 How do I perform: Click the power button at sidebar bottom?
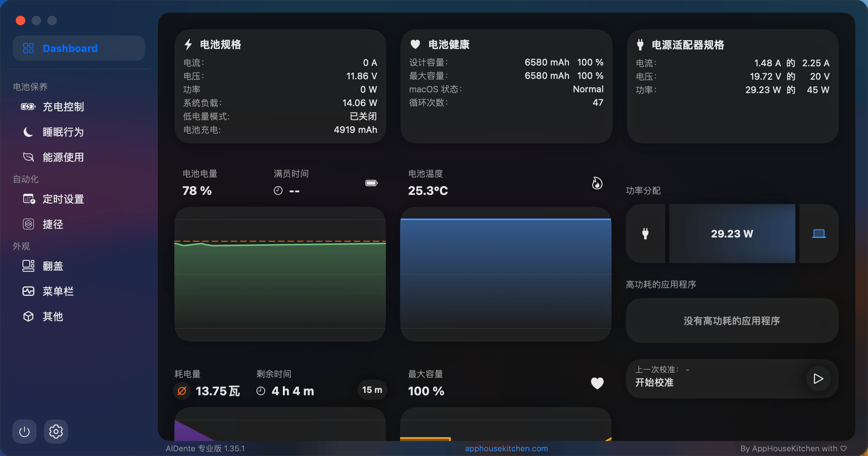tap(24, 432)
